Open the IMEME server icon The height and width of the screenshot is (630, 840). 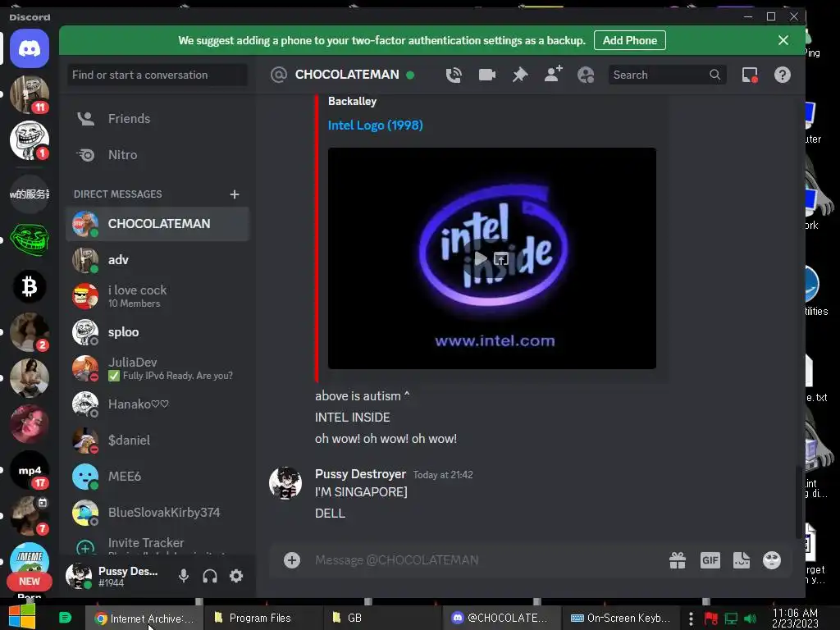(30, 558)
